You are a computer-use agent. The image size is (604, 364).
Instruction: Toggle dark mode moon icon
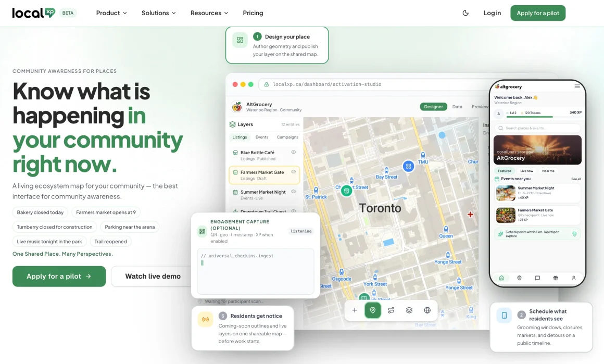[465, 12]
